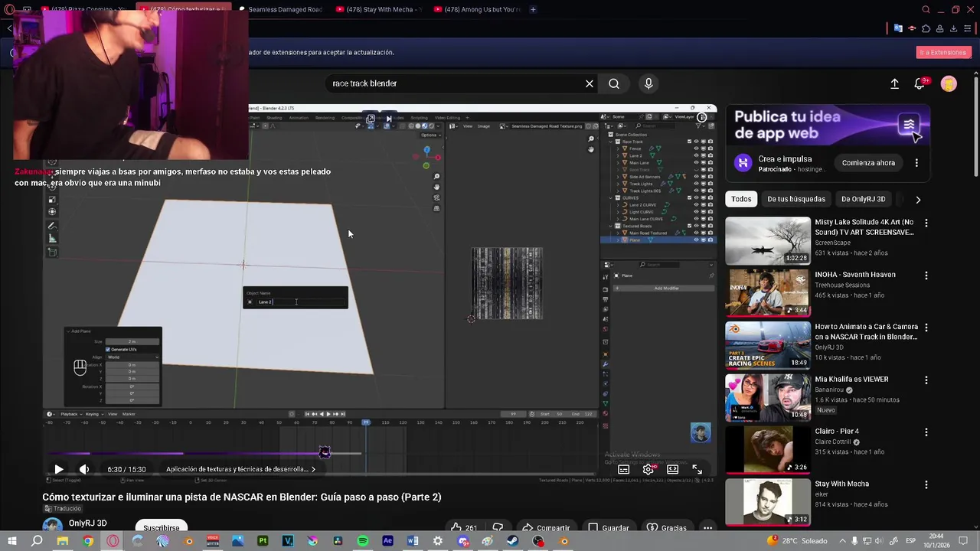Open more actions three-dot button
The image size is (980, 551).
click(707, 527)
